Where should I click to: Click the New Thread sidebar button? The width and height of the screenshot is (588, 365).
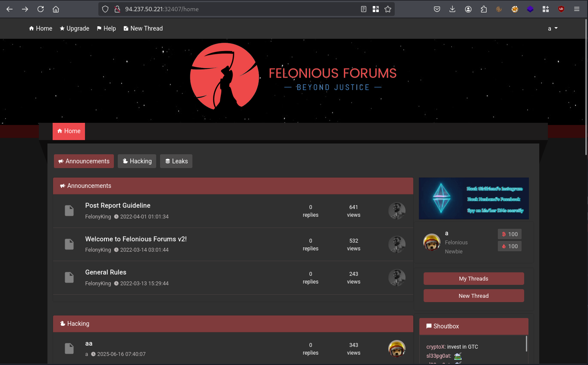click(x=473, y=296)
